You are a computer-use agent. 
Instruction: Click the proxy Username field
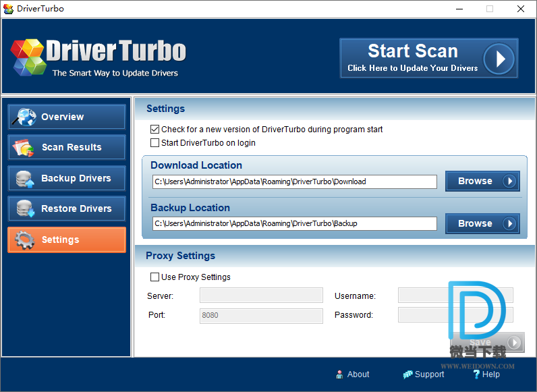(455, 296)
